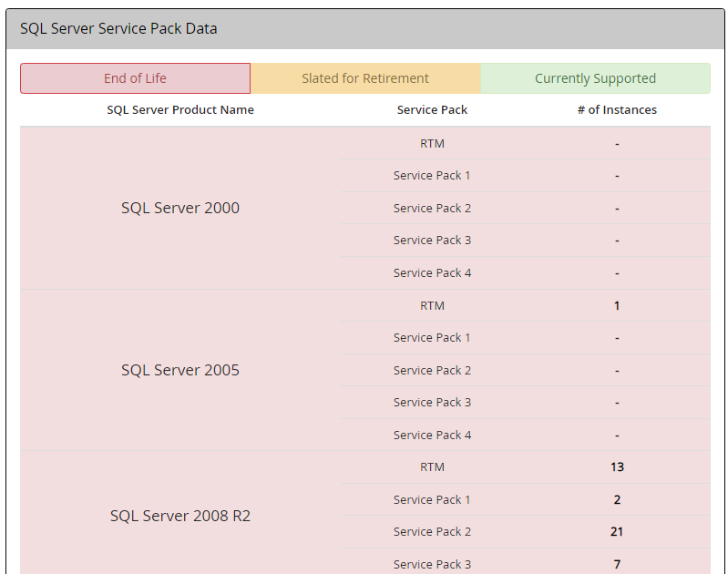
Task: Click instance count 1 for SQL Server 2005 RTM
Action: [x=617, y=305]
